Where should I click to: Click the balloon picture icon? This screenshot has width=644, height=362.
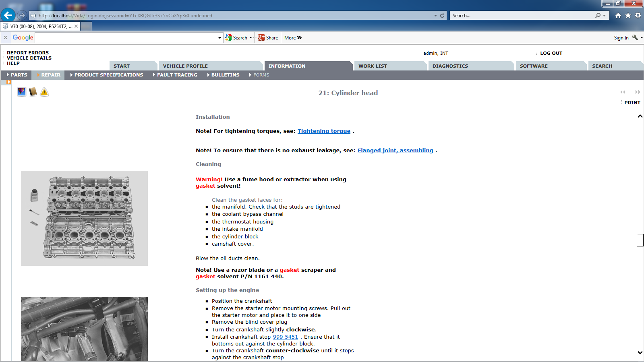[x=22, y=92]
